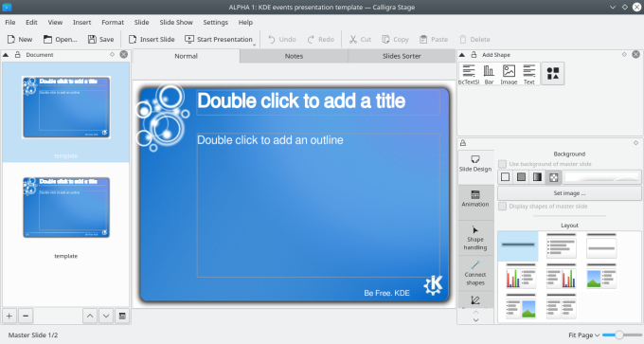Open the Slide Show menu

coord(176,22)
